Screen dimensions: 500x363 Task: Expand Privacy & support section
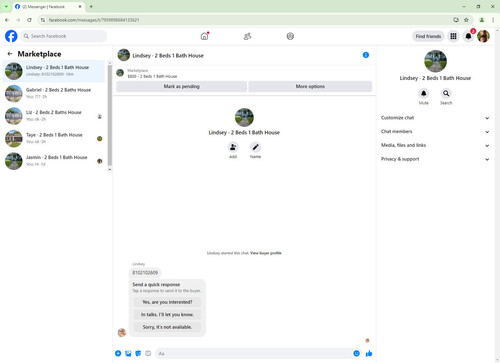point(435,159)
